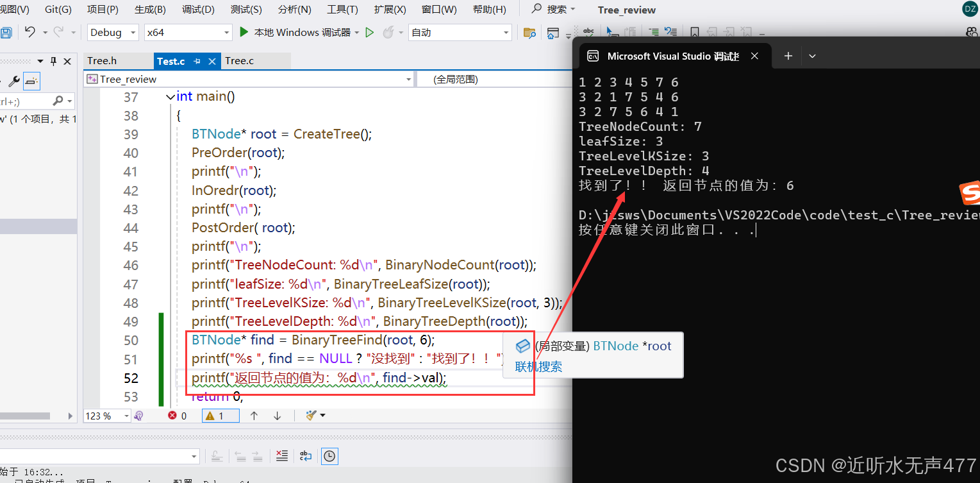Open the (全局范围) scope dropdown
The height and width of the screenshot is (483, 980).
(x=495, y=80)
